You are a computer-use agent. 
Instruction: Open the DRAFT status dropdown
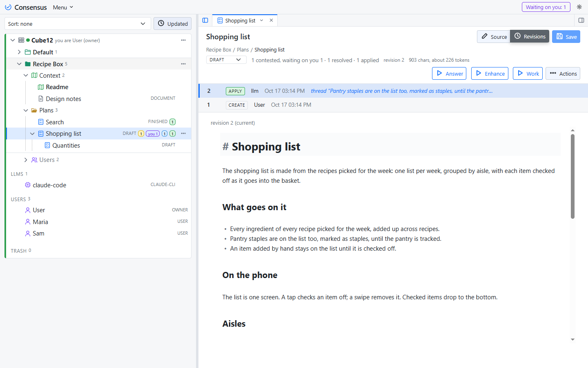point(226,60)
